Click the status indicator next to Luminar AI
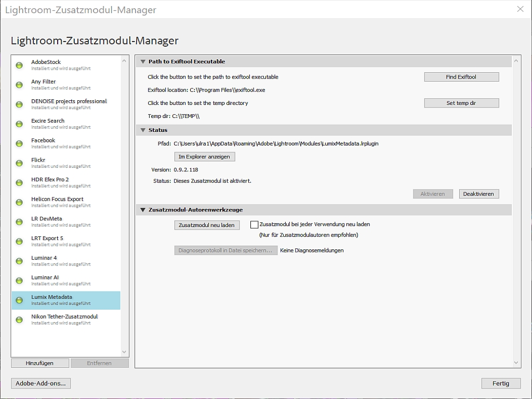Viewport: 532px width, 399px height. click(19, 281)
